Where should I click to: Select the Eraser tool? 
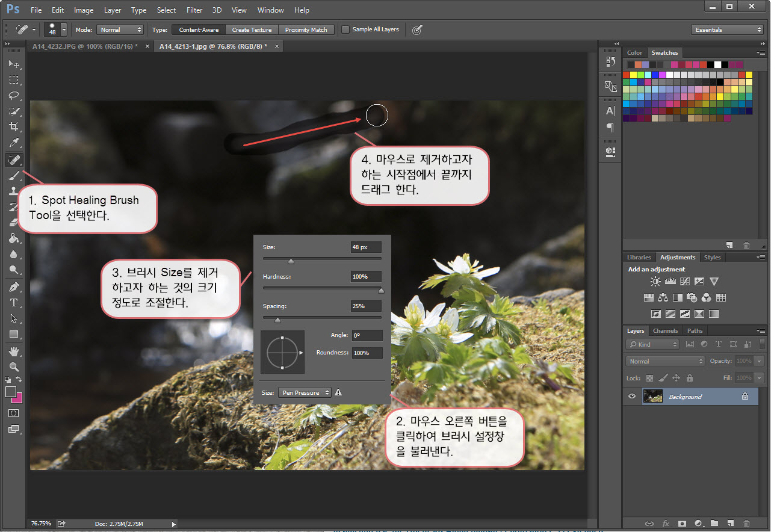[14, 223]
